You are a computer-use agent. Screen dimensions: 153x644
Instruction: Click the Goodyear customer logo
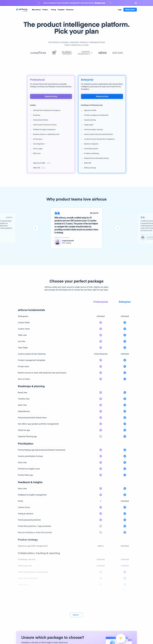pyautogui.click(x=38, y=53)
